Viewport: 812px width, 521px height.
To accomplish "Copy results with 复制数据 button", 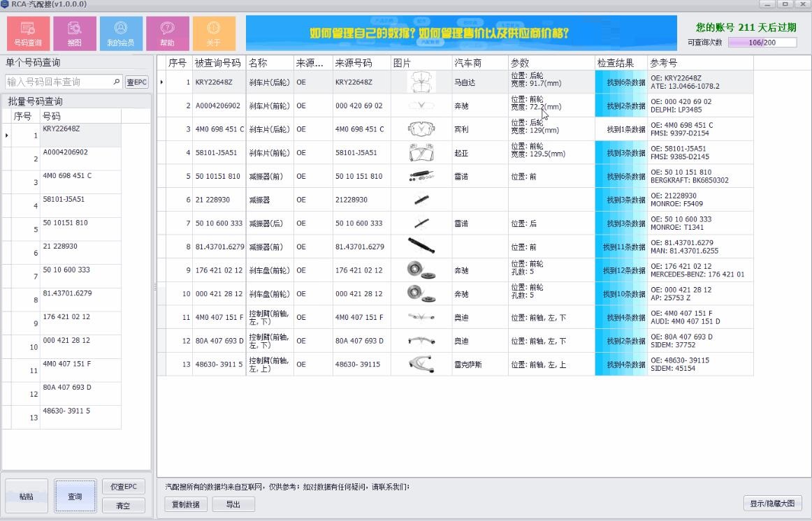I will [x=186, y=504].
